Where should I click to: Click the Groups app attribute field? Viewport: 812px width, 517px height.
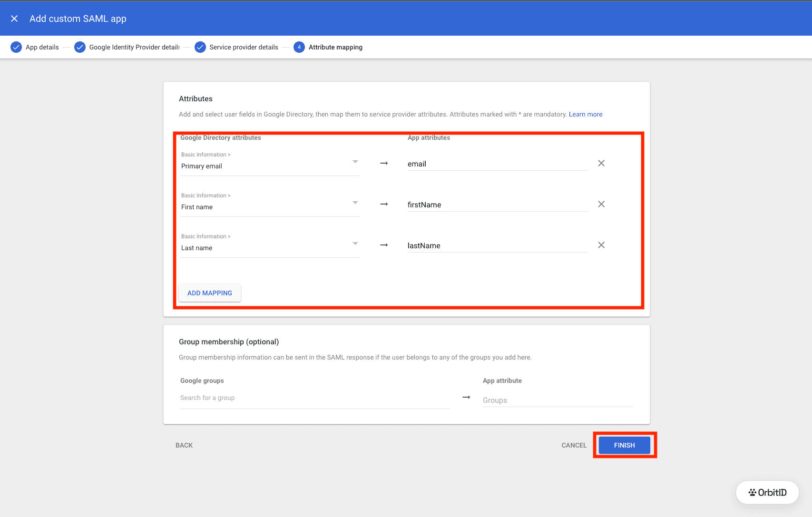558,400
